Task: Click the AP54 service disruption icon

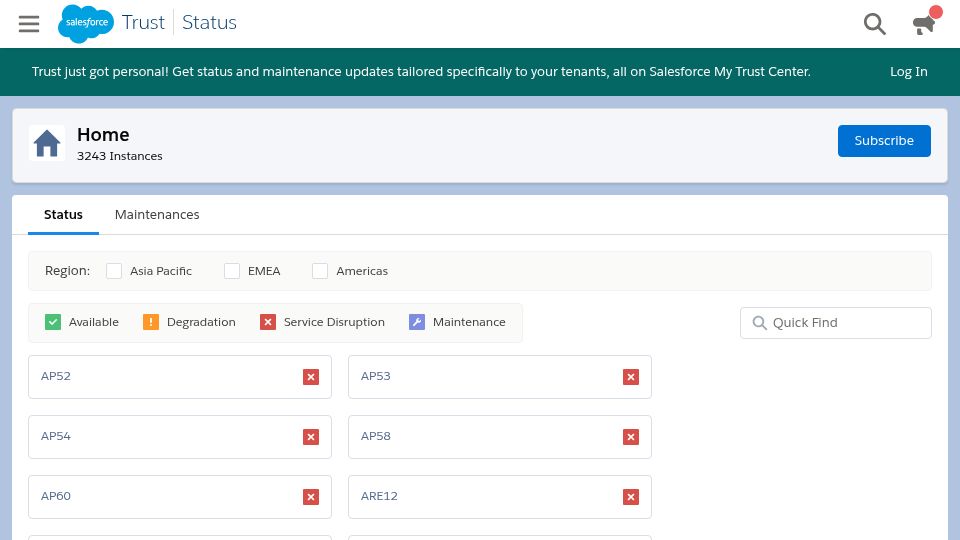Action: [x=311, y=437]
